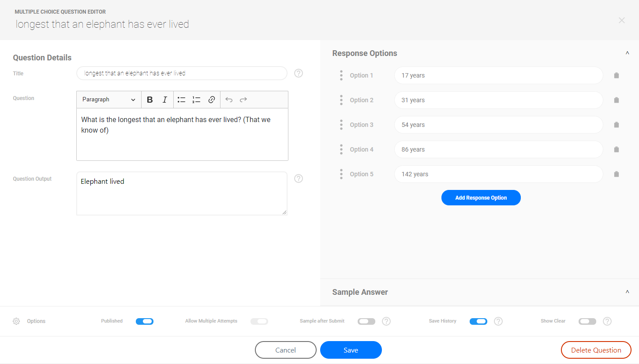Click the Add Response Option button
The image size is (639, 364).
tap(481, 198)
